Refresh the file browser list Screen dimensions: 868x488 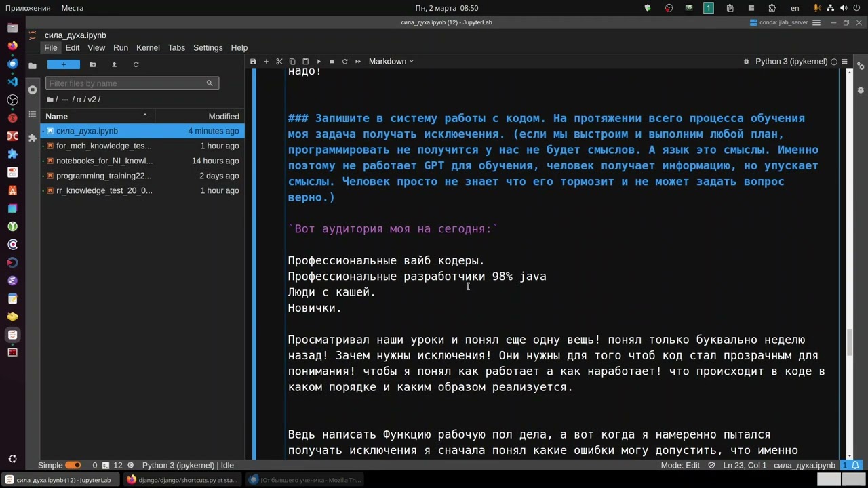tap(136, 64)
